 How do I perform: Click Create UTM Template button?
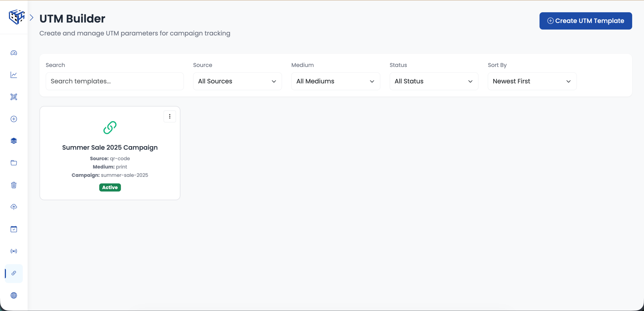coord(585,21)
